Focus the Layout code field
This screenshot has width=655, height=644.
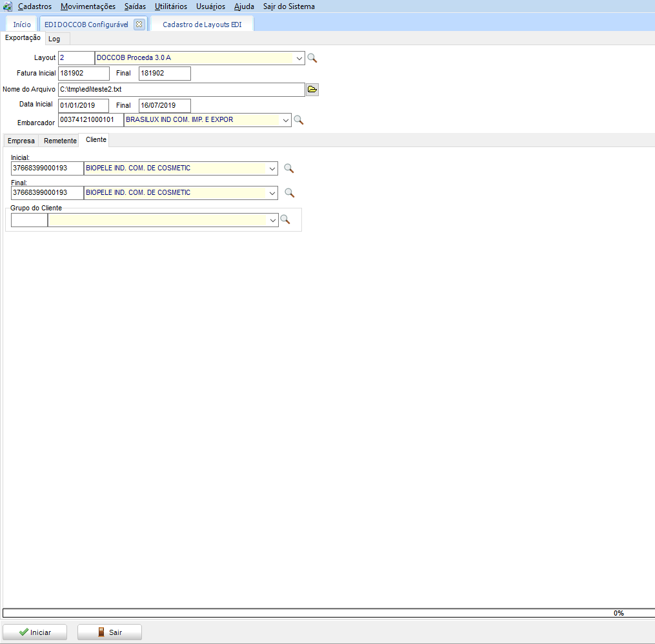tap(76, 58)
